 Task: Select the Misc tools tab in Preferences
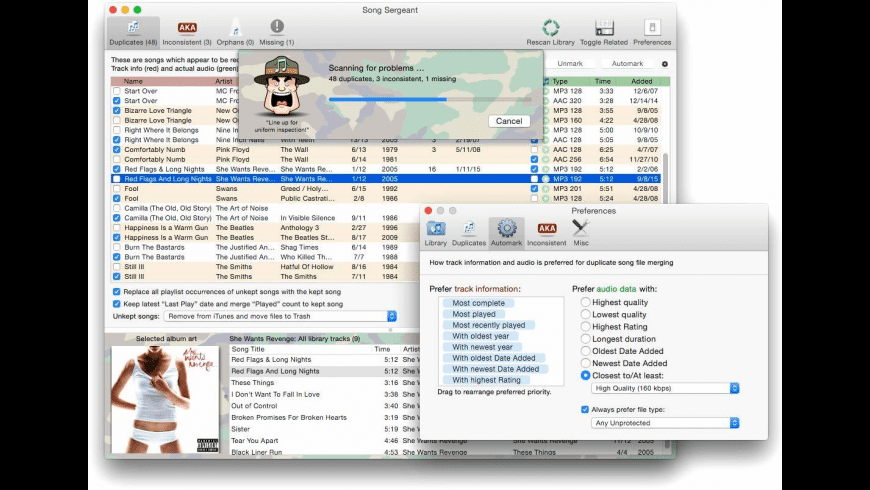581,233
